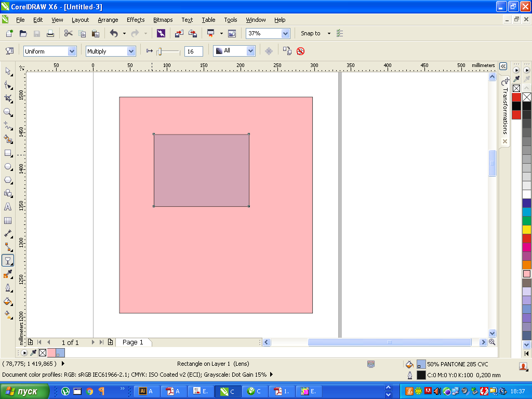Image resolution: width=532 pixels, height=399 pixels.
Task: Select the Zoom tool in toolbox
Action: click(x=8, y=112)
